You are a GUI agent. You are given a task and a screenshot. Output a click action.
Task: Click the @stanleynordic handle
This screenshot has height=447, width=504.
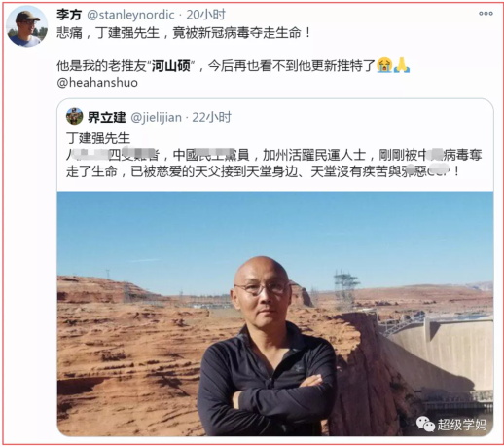tap(130, 15)
